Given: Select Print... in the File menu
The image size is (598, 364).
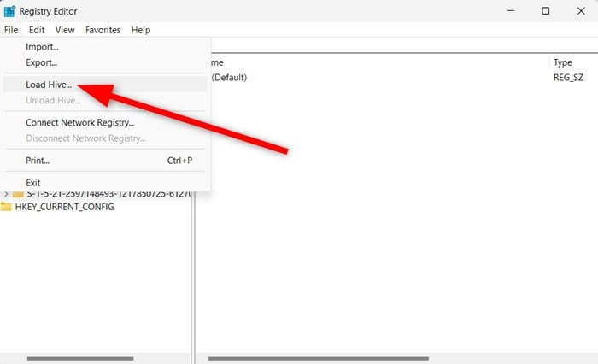Looking at the screenshot, I should [105, 161].
